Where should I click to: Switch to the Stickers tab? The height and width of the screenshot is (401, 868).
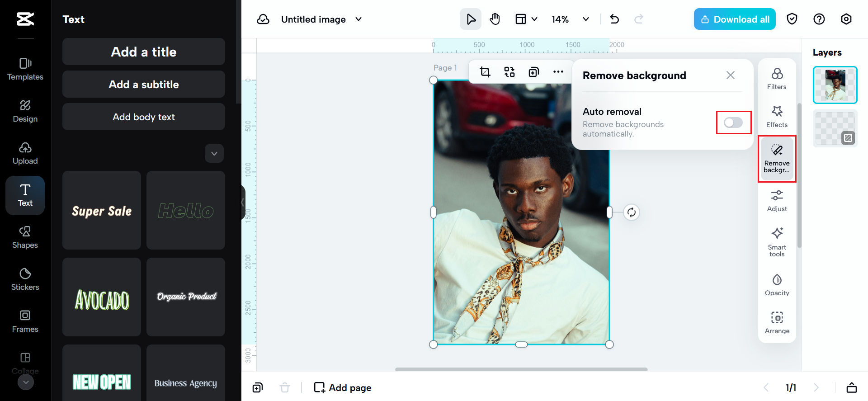25,279
